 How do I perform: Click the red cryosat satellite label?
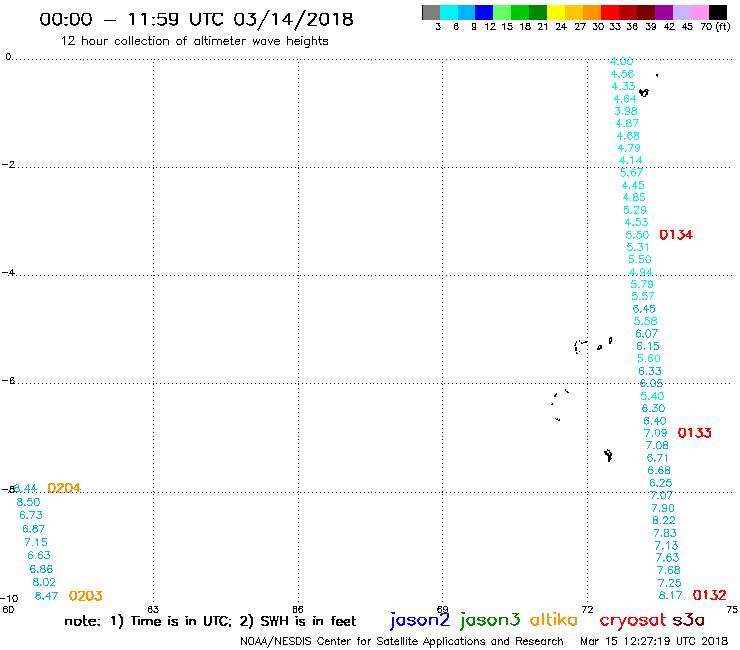pos(633,620)
